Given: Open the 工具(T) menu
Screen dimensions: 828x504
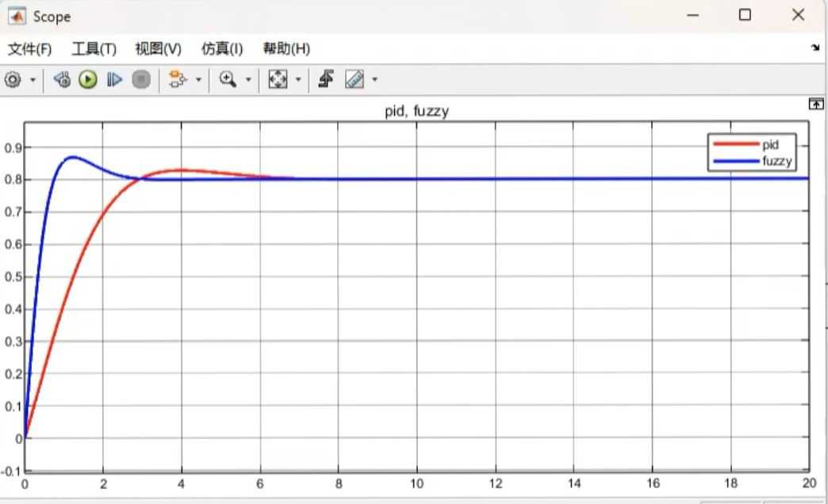Looking at the screenshot, I should 94,49.
